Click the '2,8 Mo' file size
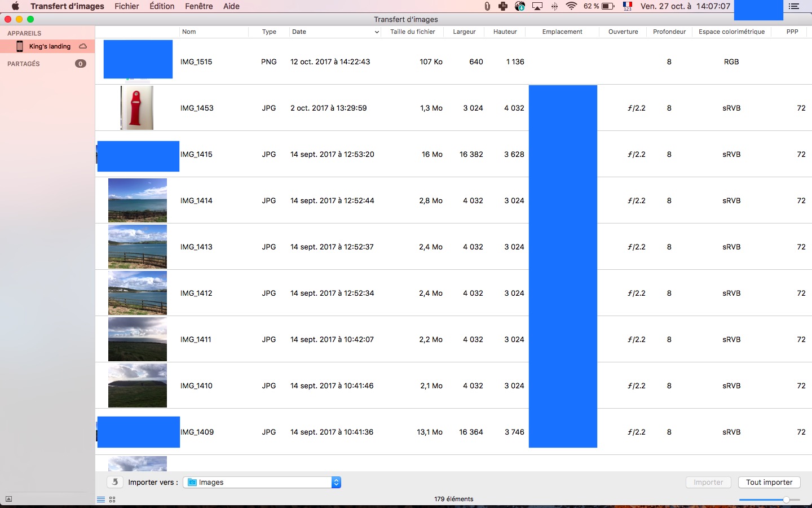 pos(431,201)
